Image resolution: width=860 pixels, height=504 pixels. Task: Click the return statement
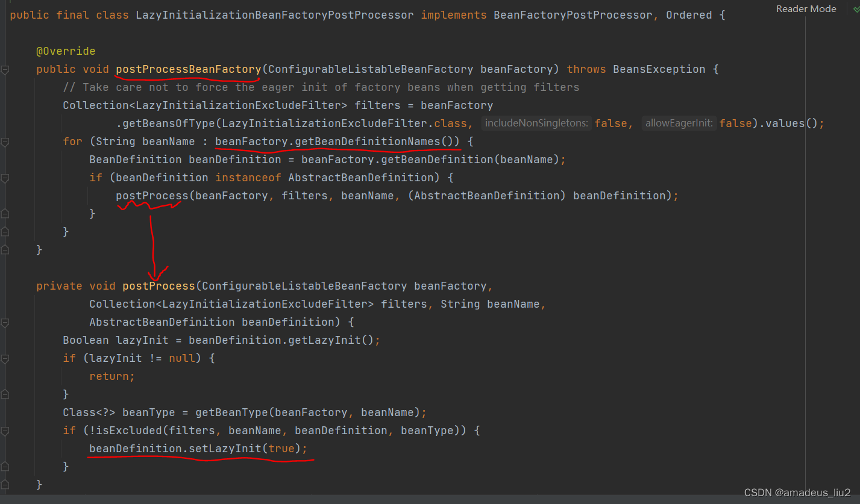tap(112, 376)
